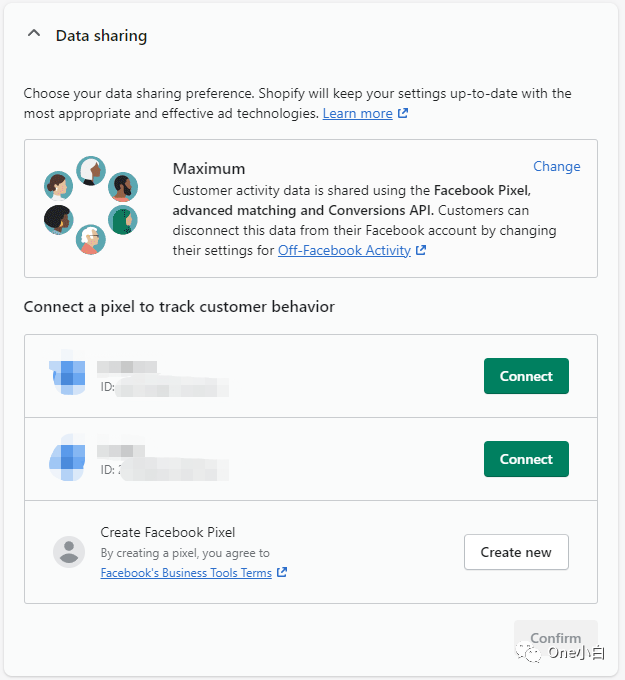Open the Learn more link

click(x=357, y=114)
